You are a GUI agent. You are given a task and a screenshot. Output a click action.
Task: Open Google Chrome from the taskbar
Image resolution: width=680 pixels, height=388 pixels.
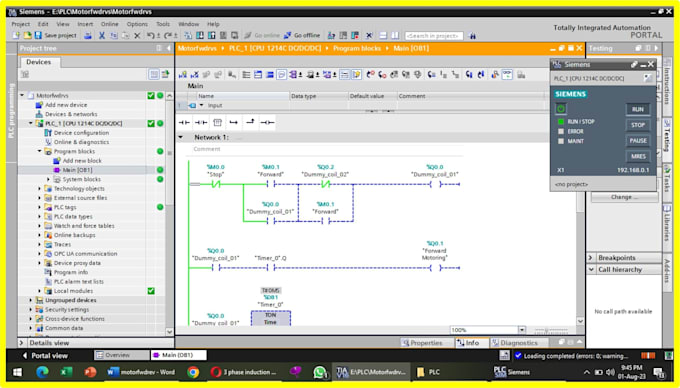tap(193, 372)
